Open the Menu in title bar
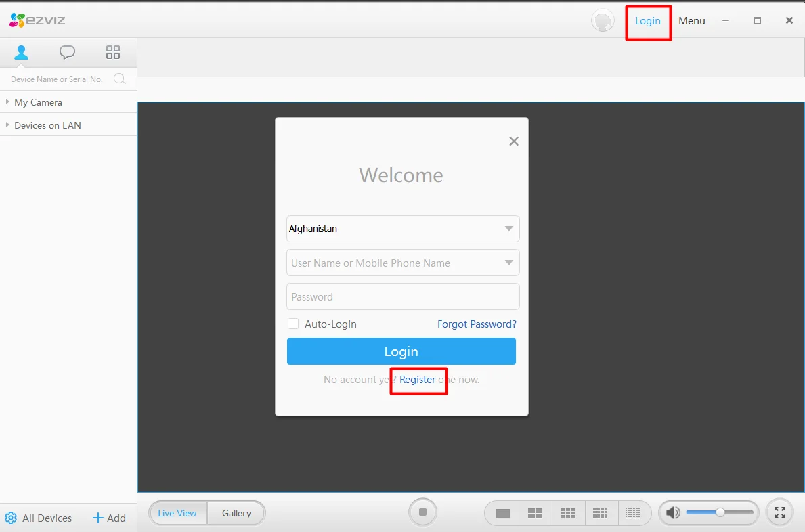Viewport: 805px width, 532px height. tap(691, 21)
